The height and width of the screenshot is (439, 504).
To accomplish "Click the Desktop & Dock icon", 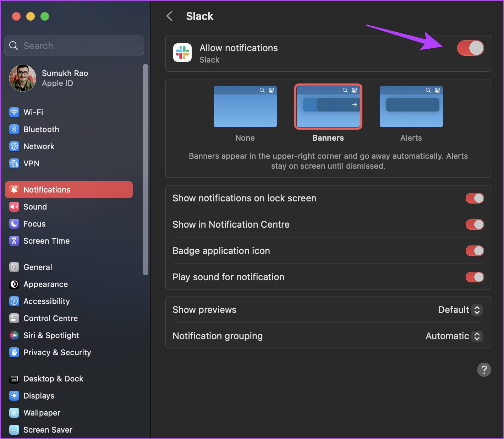I will [14, 379].
